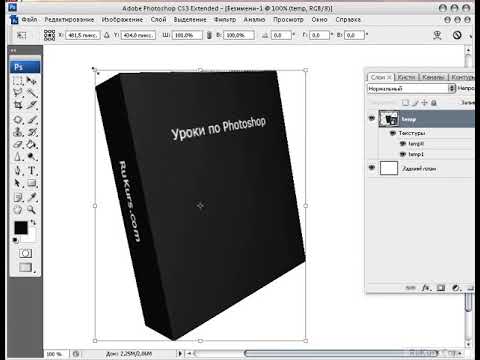Click the X position input field

pyautogui.click(x=83, y=35)
